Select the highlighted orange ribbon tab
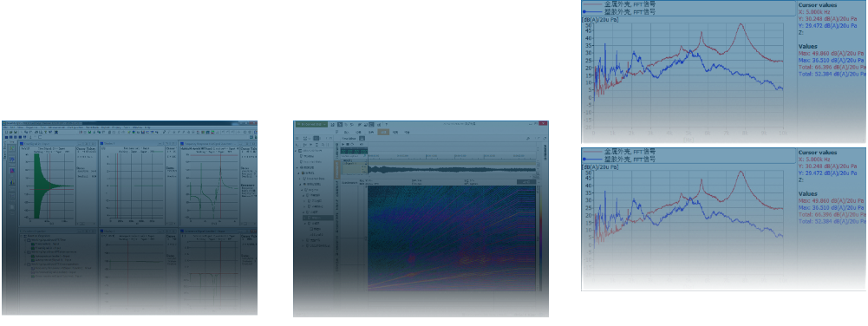Image resolution: width=868 pixels, height=326 pixels. pyautogui.click(x=383, y=133)
